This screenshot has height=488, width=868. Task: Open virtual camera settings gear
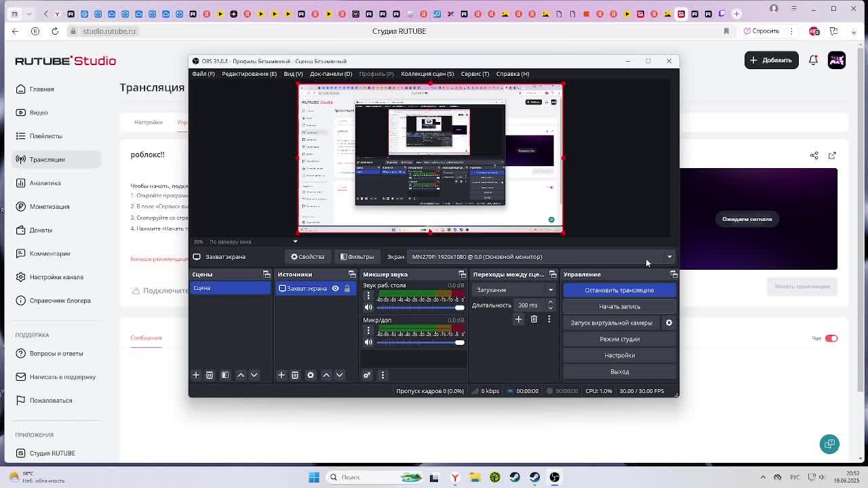669,323
